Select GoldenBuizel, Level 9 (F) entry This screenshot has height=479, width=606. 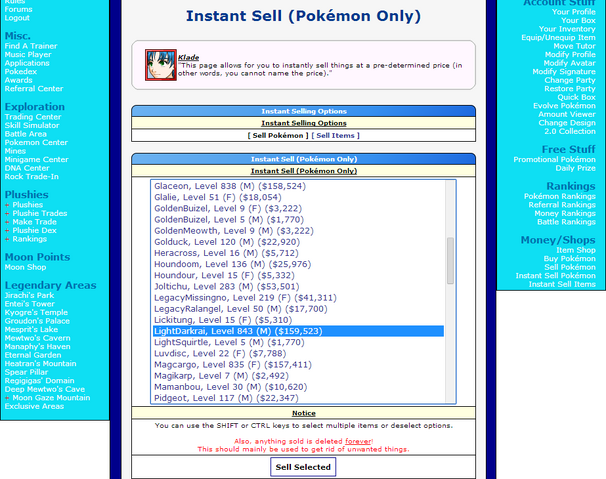pyautogui.click(x=298, y=208)
